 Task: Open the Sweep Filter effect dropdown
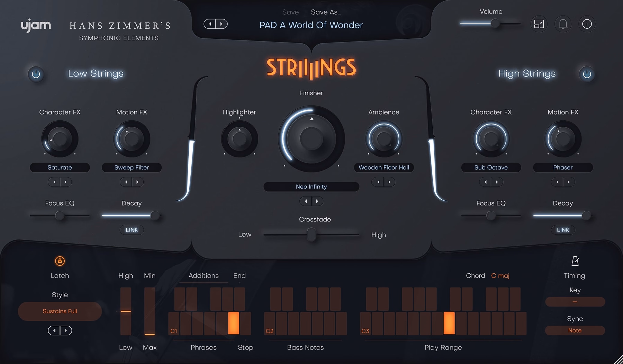pyautogui.click(x=132, y=167)
